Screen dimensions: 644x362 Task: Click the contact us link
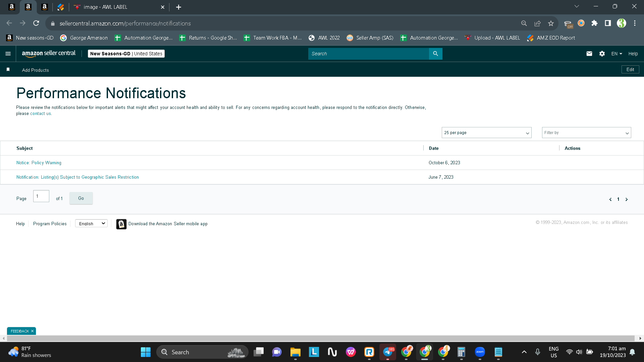point(41,114)
